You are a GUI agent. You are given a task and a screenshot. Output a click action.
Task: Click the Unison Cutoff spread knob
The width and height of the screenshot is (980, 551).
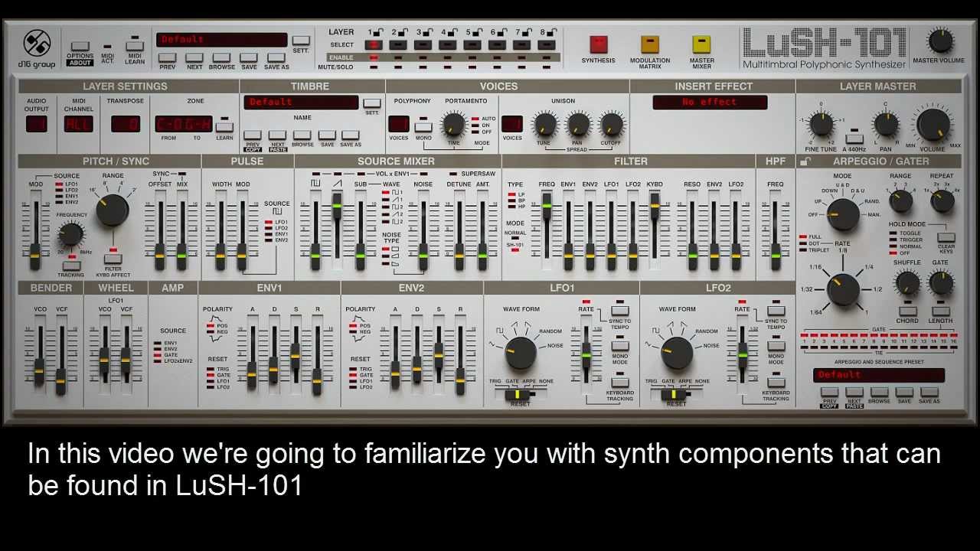click(x=612, y=124)
